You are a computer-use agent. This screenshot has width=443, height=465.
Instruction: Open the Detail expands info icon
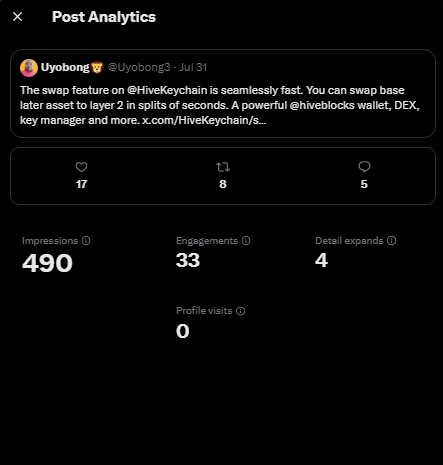pyautogui.click(x=391, y=241)
